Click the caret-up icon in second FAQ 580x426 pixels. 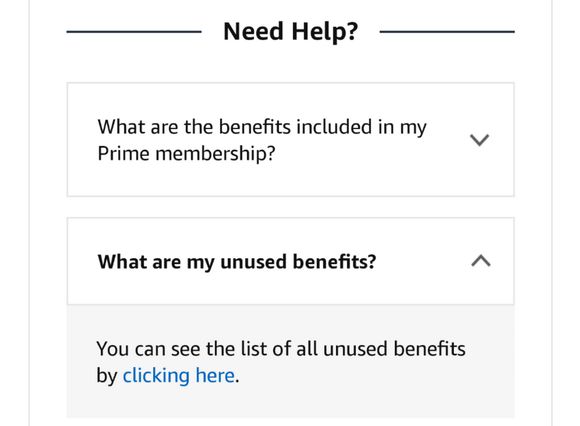pos(481,261)
